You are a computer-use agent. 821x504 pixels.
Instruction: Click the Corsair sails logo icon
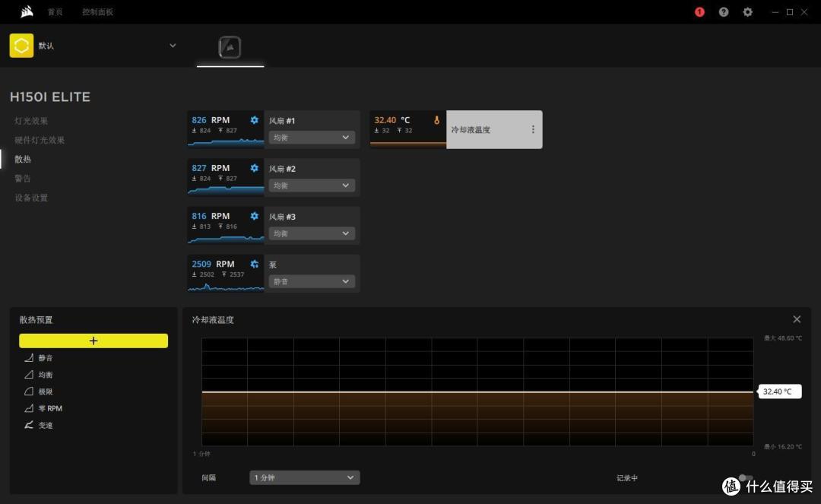pos(27,11)
